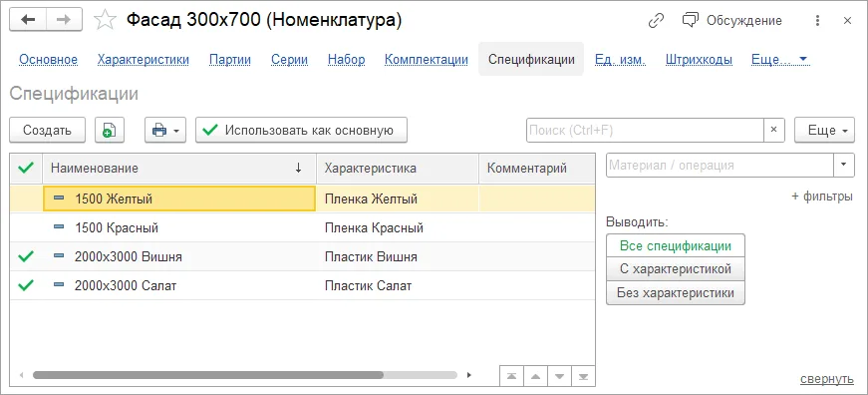Viewport: 868px width, 395px height.
Task: Open the Комплектации tab
Action: (x=427, y=60)
